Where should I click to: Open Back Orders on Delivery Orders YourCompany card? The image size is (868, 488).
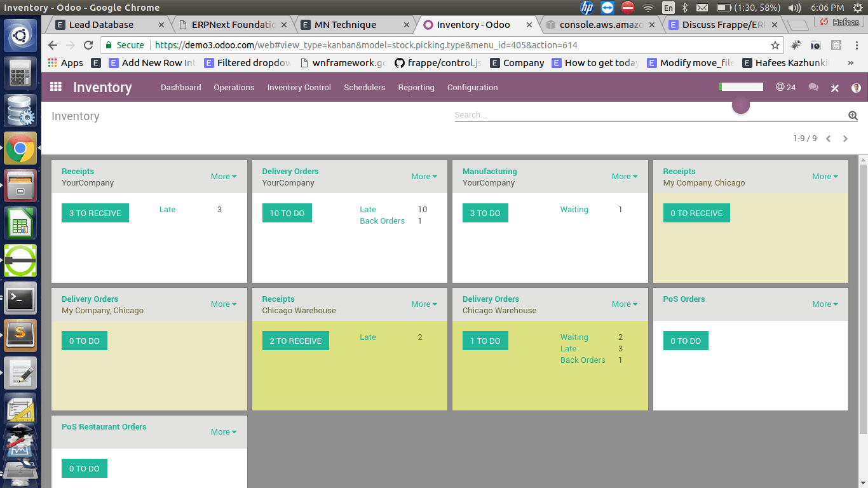[x=382, y=221]
